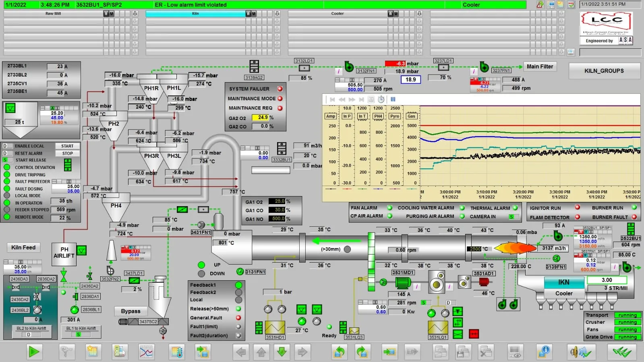Click the Kiln Feed button

click(23, 247)
